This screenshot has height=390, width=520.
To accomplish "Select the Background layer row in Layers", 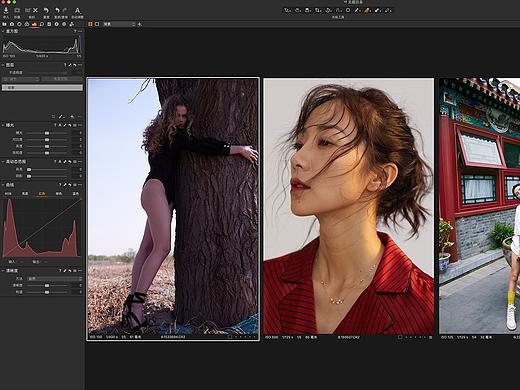I will 42,88.
